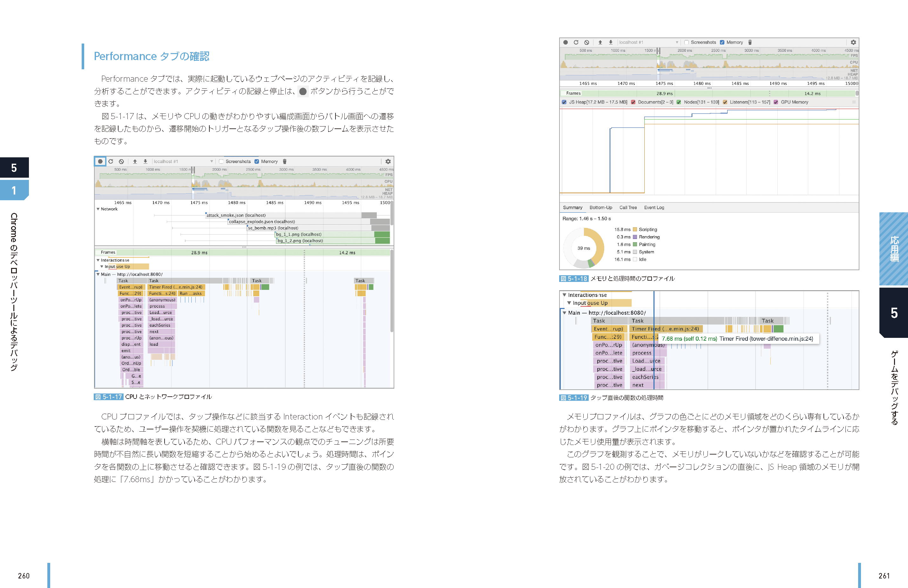
Task: Click the record button in left DevTools toolbar
Action: tap(100, 161)
